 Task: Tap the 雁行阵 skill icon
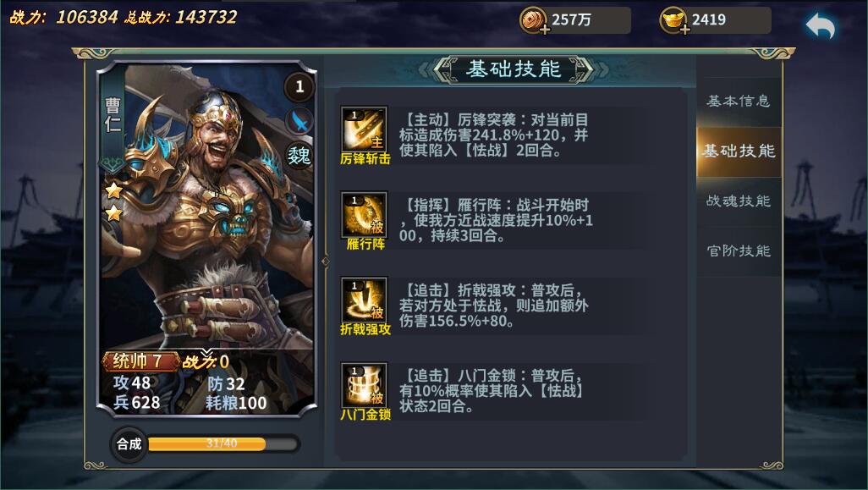coord(364,214)
